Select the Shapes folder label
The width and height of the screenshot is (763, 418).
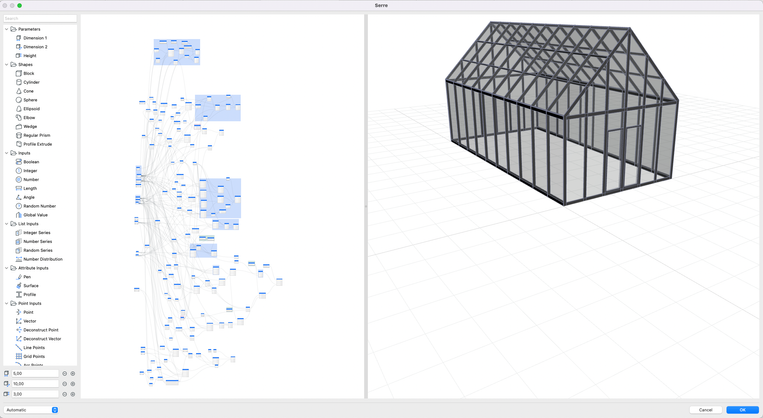25,64
